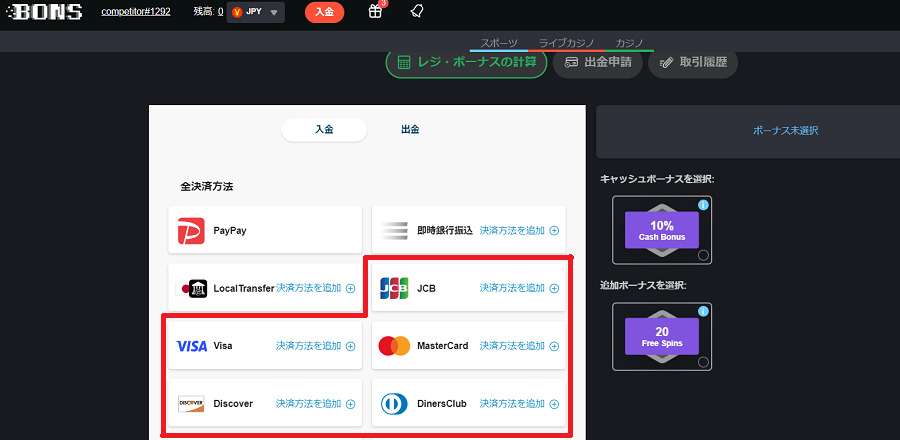Select the 出金 withdrawal tab

(410, 130)
